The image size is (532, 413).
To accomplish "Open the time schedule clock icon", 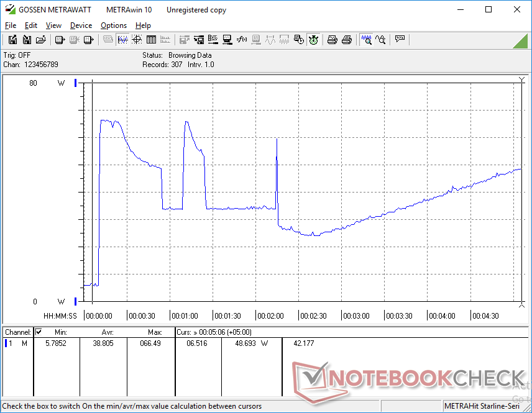I will pos(298,40).
